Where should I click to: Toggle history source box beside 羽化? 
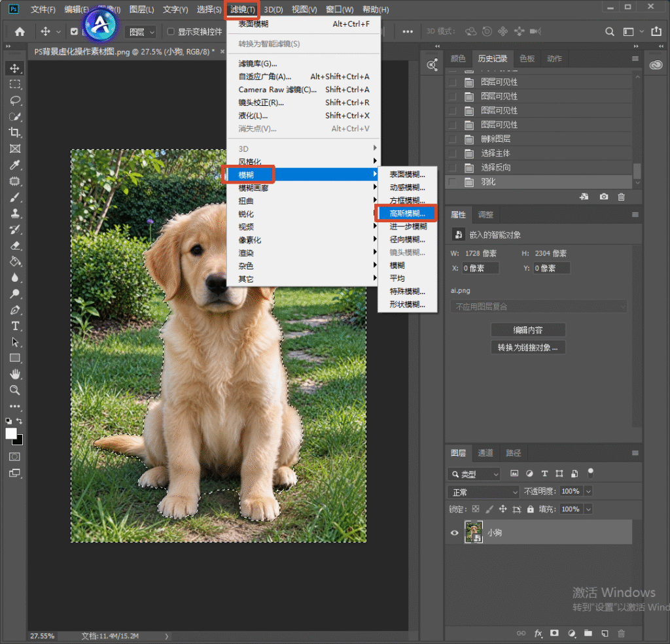(452, 182)
